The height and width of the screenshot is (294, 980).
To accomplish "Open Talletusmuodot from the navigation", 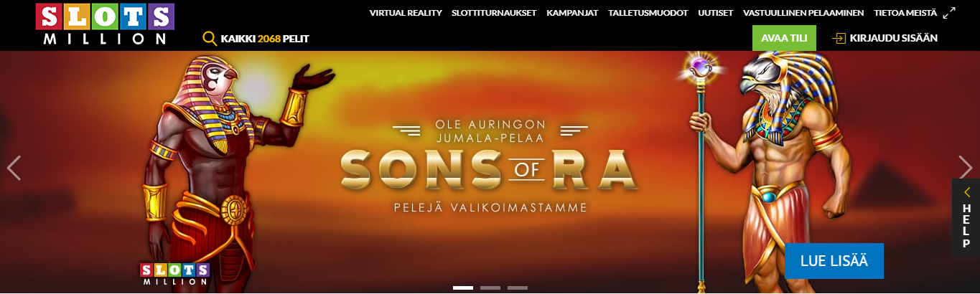I will point(648,13).
